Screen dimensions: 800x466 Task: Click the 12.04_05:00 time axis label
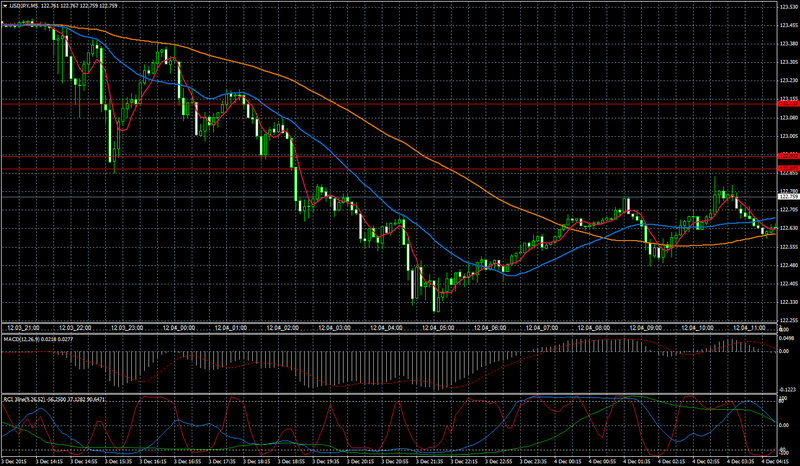(437, 328)
